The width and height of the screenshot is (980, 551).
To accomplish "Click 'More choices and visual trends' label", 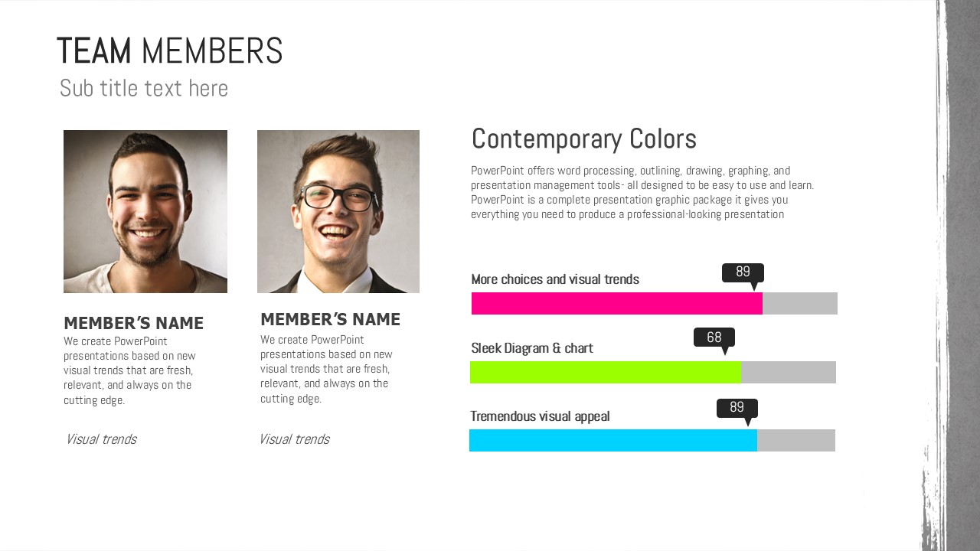I will 555,279.
